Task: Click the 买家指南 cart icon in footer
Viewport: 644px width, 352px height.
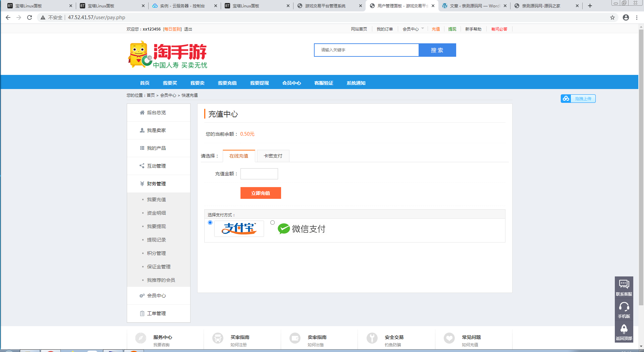Action: click(218, 338)
